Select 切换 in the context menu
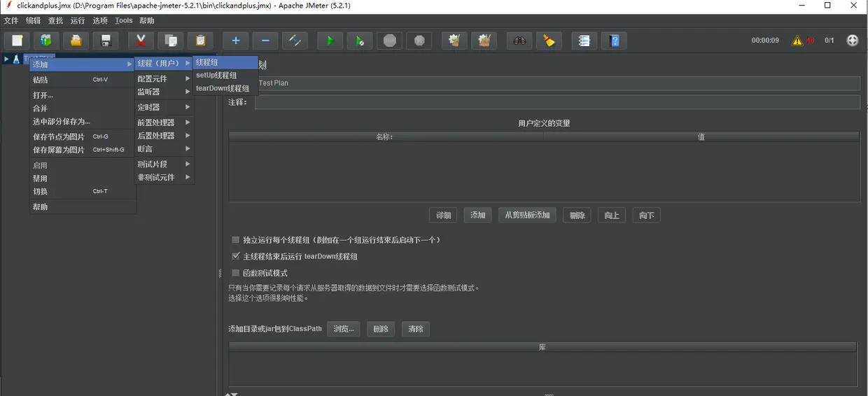This screenshot has width=868, height=396. [83, 192]
